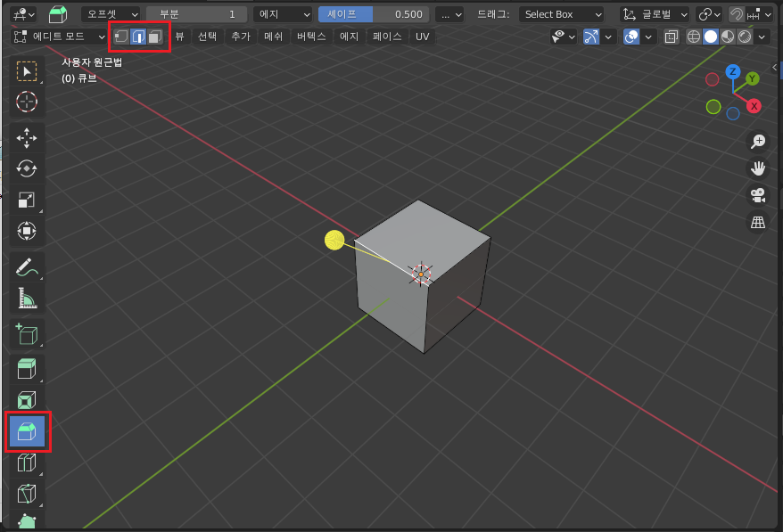783x532 pixels.
Task: Enable edge select mode
Action: click(x=138, y=37)
